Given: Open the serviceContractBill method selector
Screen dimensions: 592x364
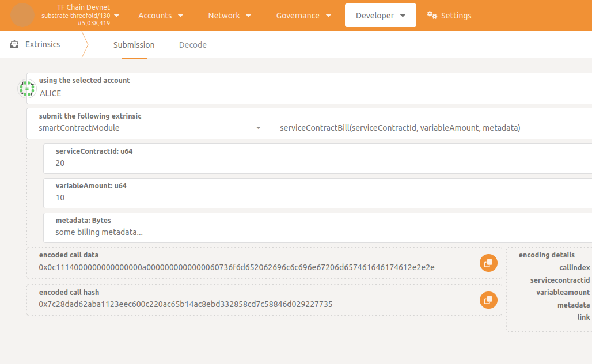Looking at the screenshot, I should (432, 128).
